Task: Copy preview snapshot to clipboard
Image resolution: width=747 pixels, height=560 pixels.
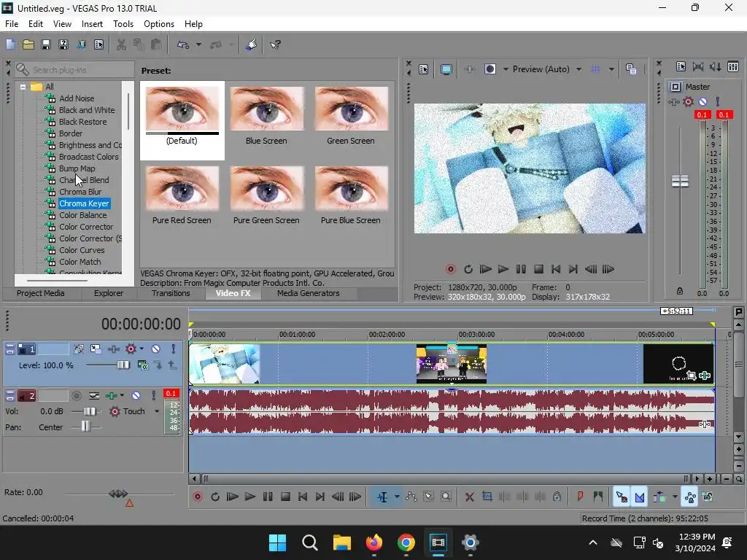Action: coord(631,69)
